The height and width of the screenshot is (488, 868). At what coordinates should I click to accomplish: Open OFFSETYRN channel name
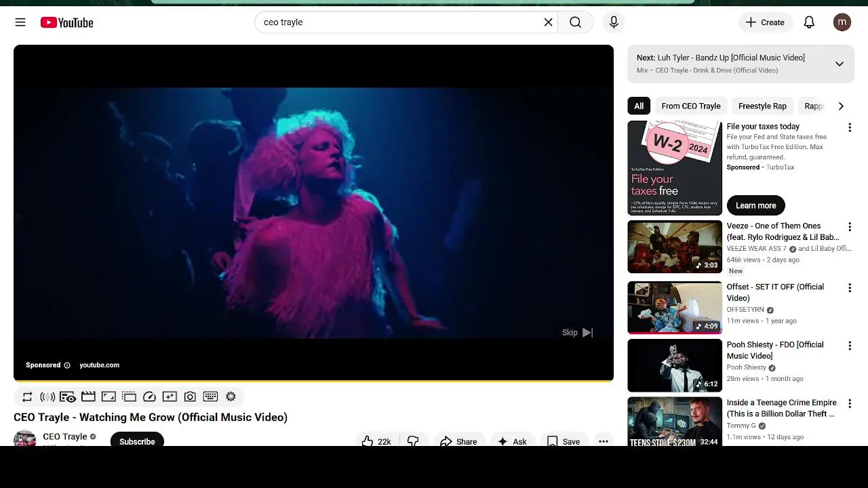pyautogui.click(x=745, y=310)
